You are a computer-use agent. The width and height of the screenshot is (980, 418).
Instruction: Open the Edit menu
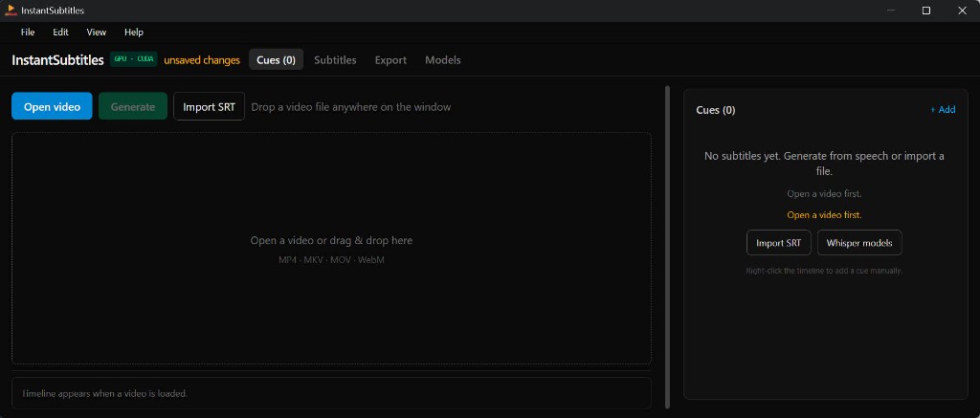coord(60,32)
